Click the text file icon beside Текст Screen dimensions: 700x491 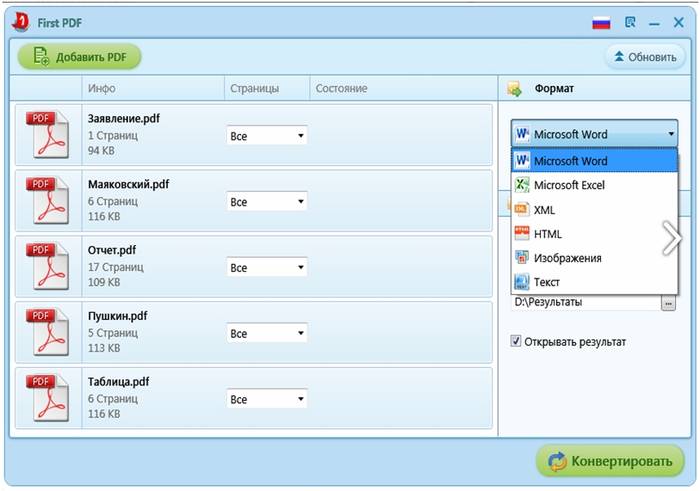(x=521, y=282)
